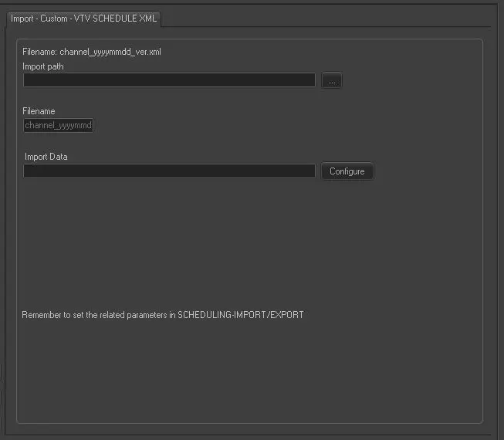Focus the Import Data text field
The height and width of the screenshot is (440, 504).
coord(169,171)
